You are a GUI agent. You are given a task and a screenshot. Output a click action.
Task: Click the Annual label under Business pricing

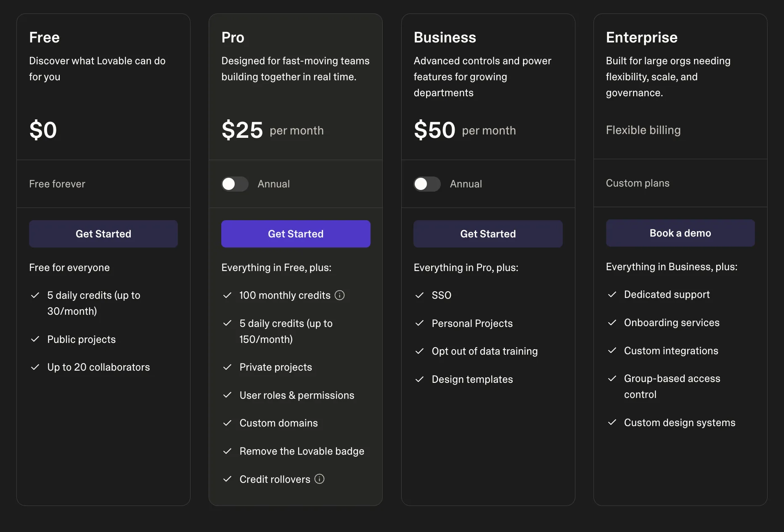pos(466,184)
